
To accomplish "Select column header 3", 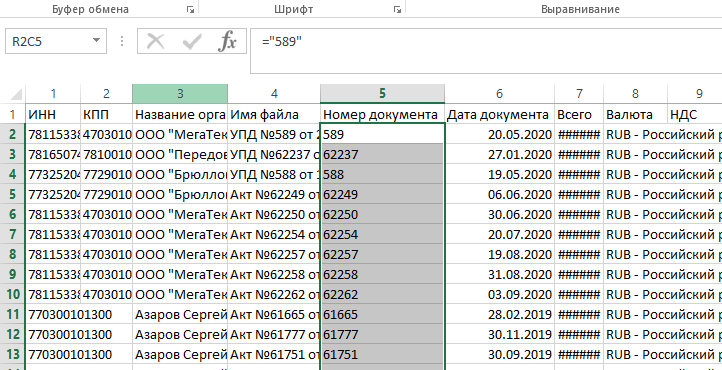I will (x=180, y=94).
